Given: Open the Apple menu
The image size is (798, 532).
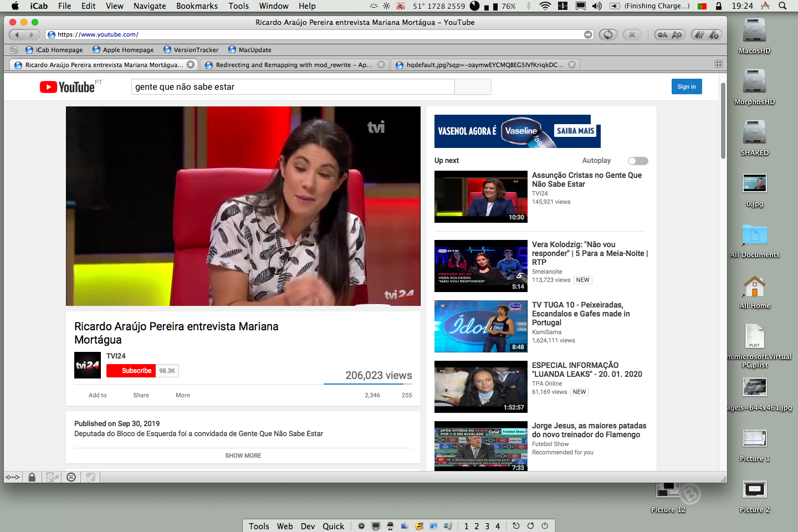Looking at the screenshot, I should click(15, 6).
